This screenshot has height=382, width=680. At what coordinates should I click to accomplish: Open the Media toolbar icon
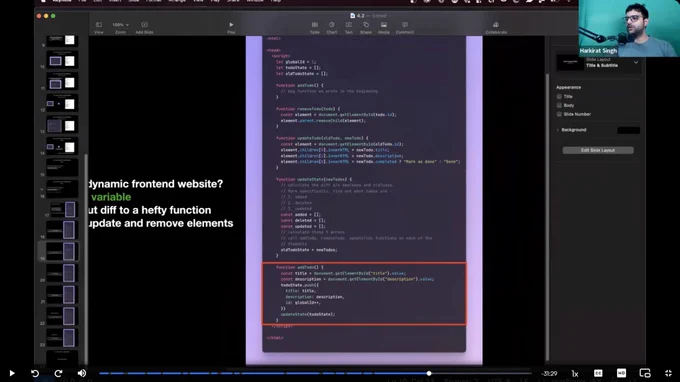point(384,28)
